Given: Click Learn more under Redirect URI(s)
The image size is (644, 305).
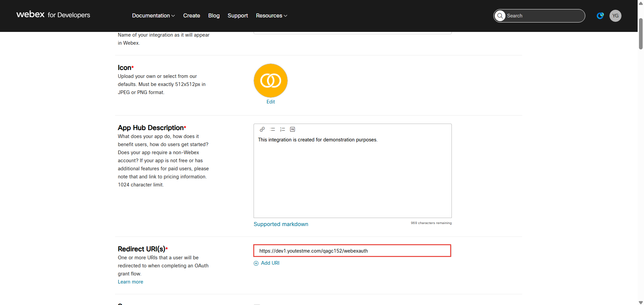Looking at the screenshot, I should click(x=130, y=282).
